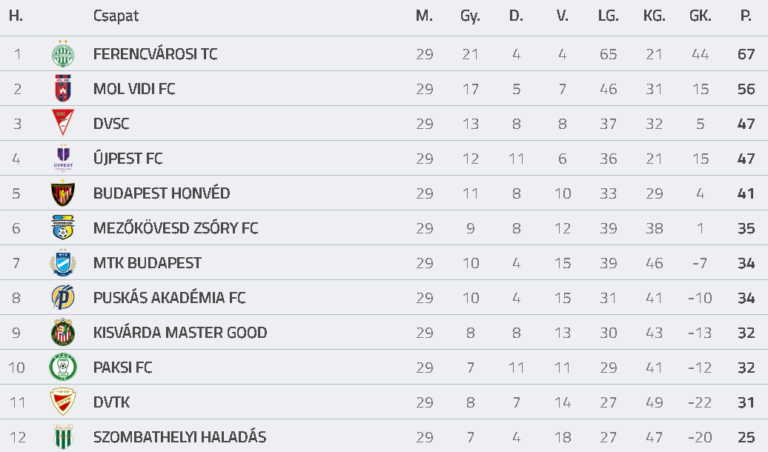Click the Mezőkövesd Zsóry FC logo
Viewport: 768px width, 452px height.
[x=63, y=228]
